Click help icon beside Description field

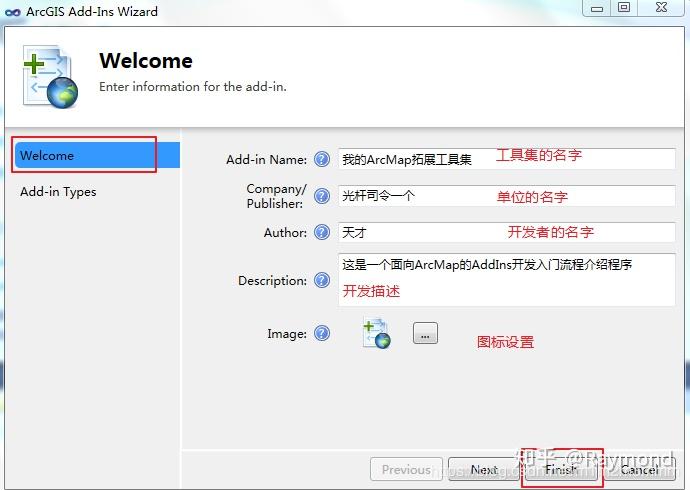point(322,280)
